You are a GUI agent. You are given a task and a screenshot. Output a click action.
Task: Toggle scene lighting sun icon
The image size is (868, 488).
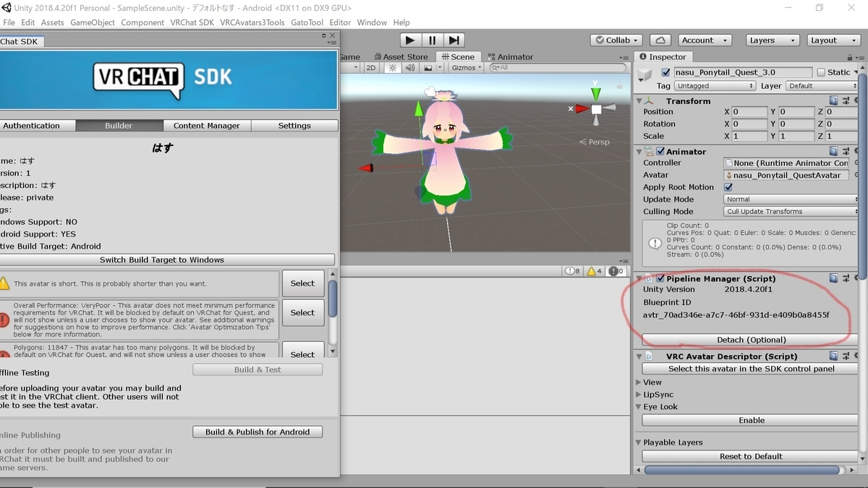(392, 67)
